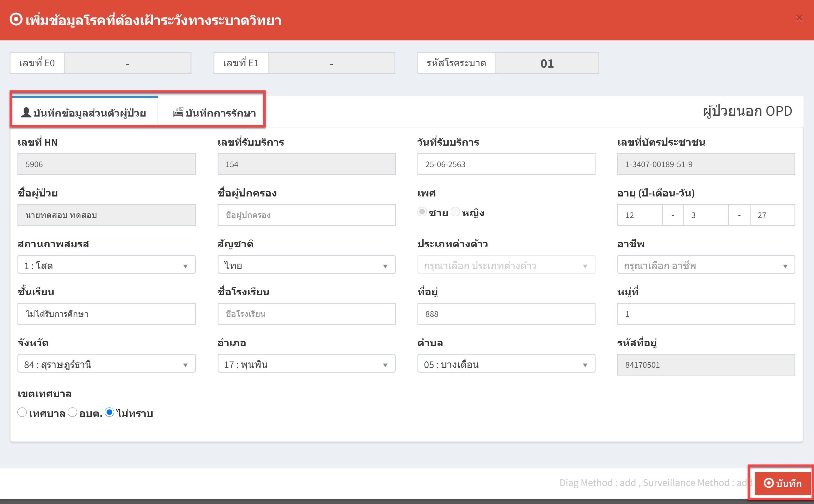The height and width of the screenshot is (504, 814).
Task: Open the จังหวัด province dropdown
Action: pyautogui.click(x=106, y=363)
